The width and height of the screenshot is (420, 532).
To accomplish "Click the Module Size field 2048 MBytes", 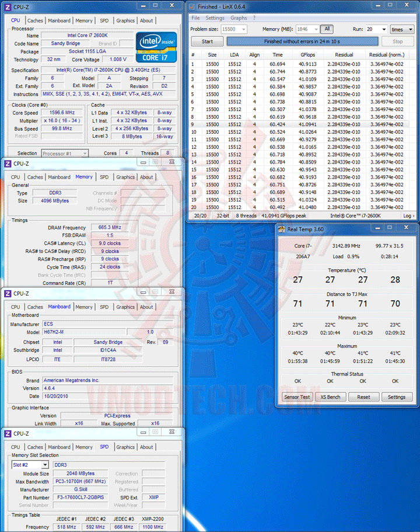I will [x=80, y=473].
